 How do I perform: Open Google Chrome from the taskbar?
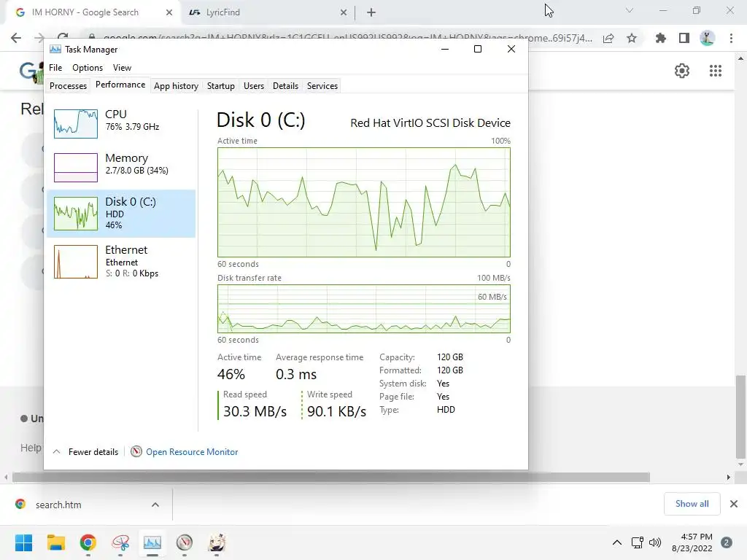point(88,542)
